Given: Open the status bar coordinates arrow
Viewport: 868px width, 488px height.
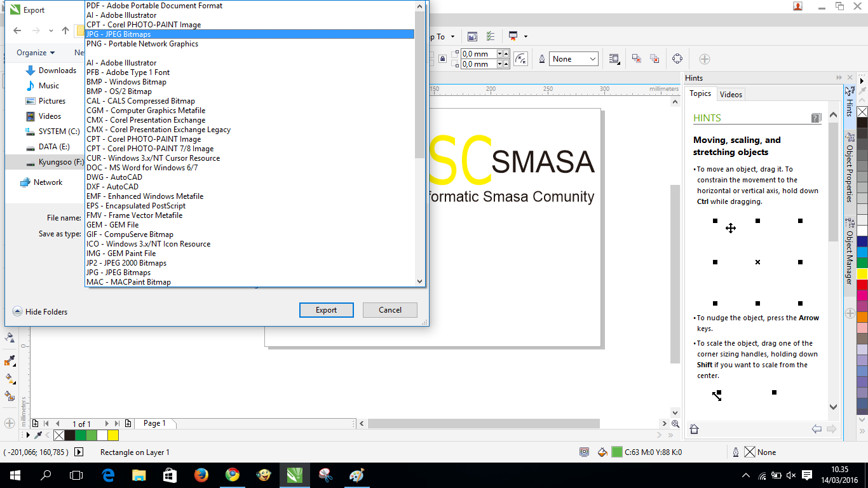Looking at the screenshot, I should (79, 452).
